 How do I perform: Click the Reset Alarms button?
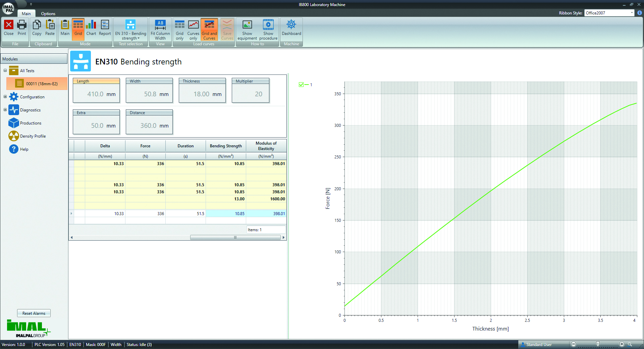(x=34, y=313)
